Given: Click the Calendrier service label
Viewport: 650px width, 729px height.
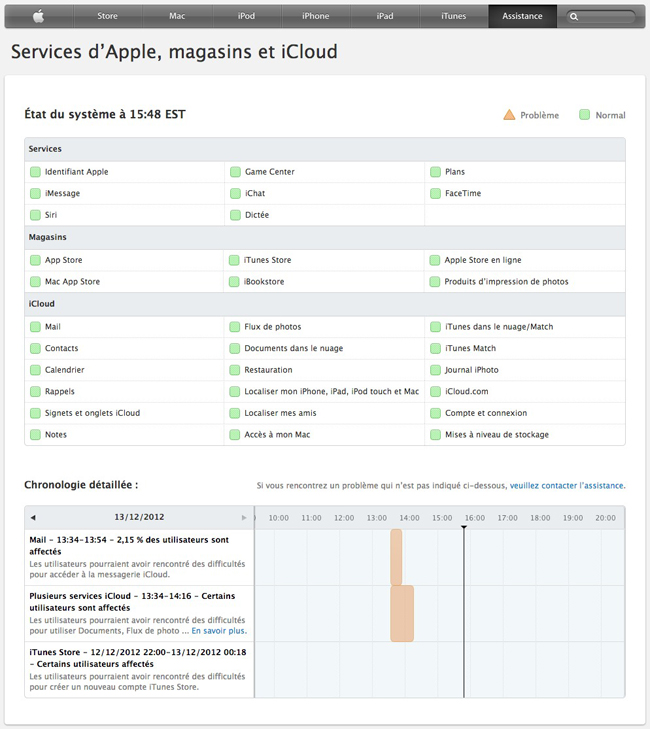Looking at the screenshot, I should click(x=65, y=370).
